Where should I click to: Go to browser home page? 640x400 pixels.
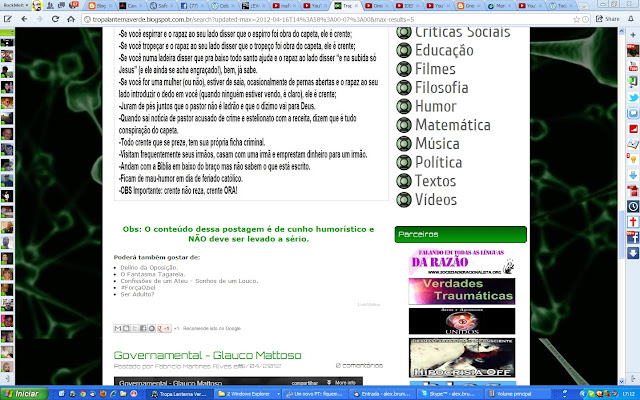pos(71,19)
